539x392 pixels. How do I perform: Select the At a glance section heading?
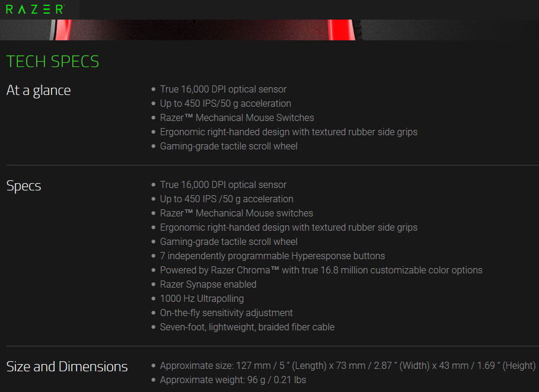39,90
